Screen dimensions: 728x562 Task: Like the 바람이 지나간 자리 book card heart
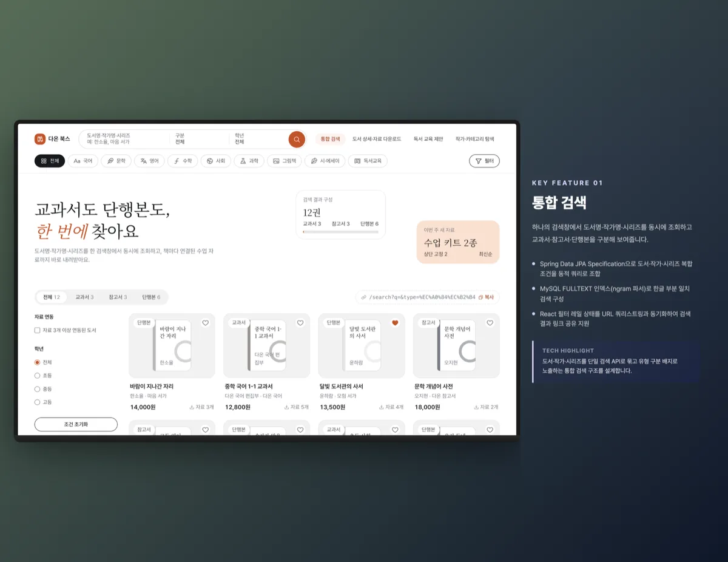(x=205, y=323)
